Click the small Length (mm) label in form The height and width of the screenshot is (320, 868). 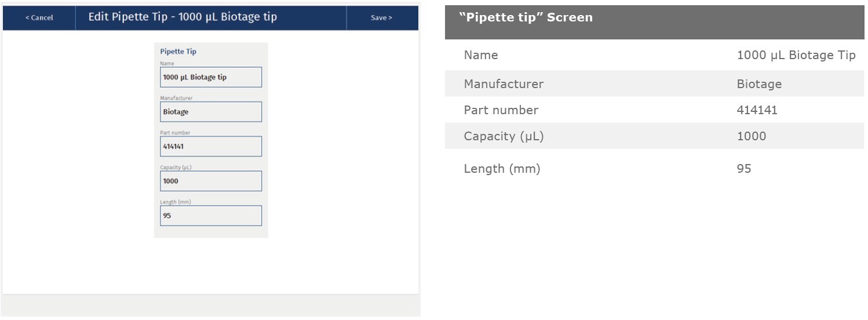[176, 202]
